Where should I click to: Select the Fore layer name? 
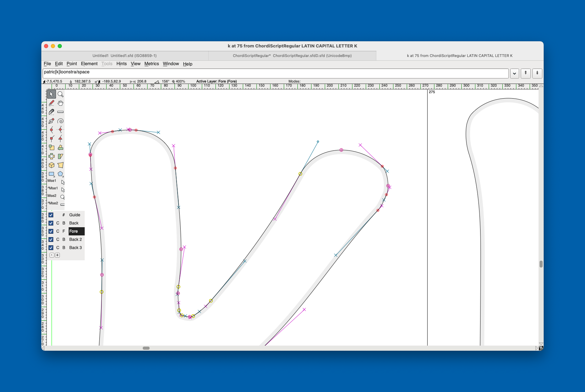point(76,231)
